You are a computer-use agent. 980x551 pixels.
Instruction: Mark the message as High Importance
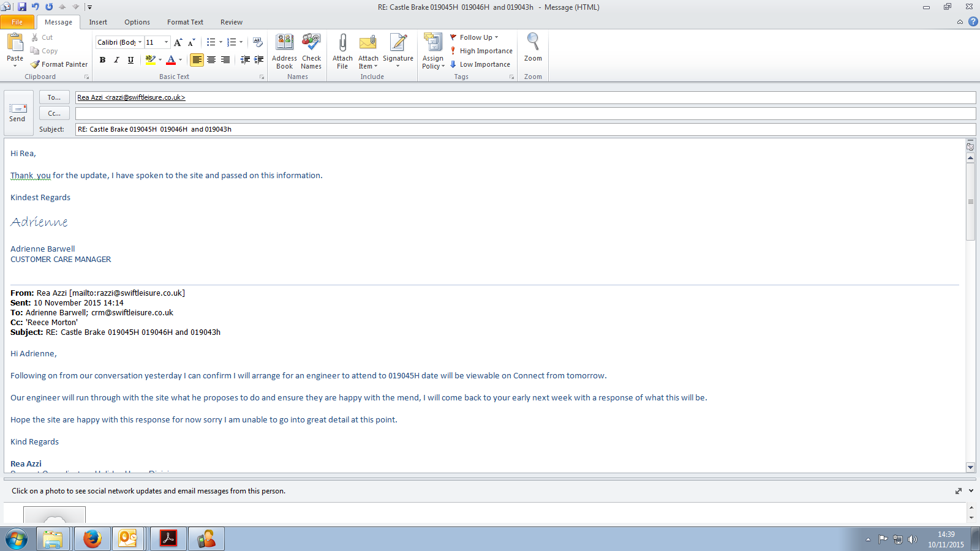(481, 51)
